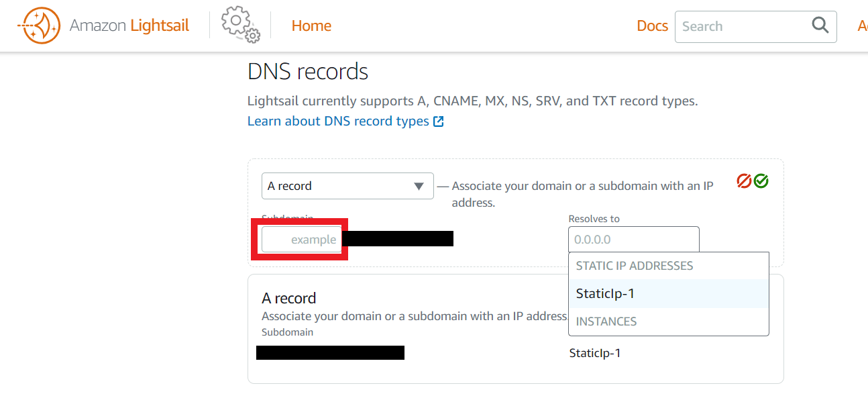This screenshot has height=396, width=868.
Task: Click the Resolves to 0.0.0.0 field
Action: coord(634,240)
